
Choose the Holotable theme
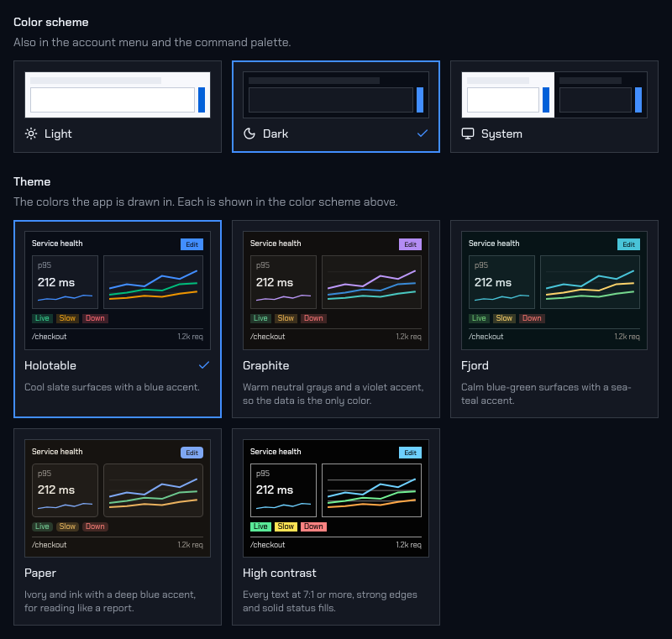click(x=118, y=318)
